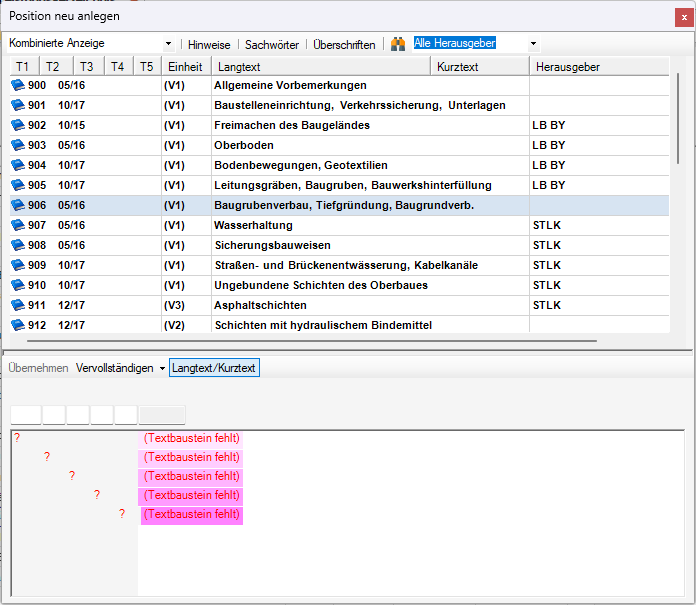Click the vertical scrollbar of the list

coord(678,119)
